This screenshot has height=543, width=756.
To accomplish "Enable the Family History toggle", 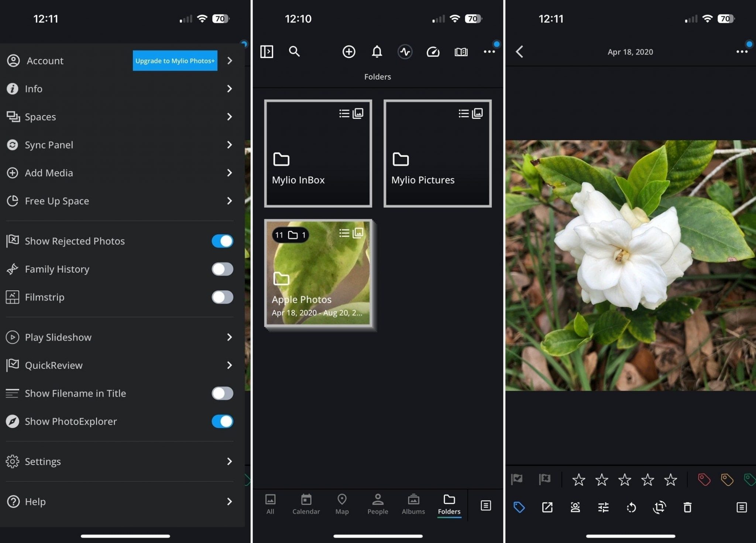I will tap(221, 269).
